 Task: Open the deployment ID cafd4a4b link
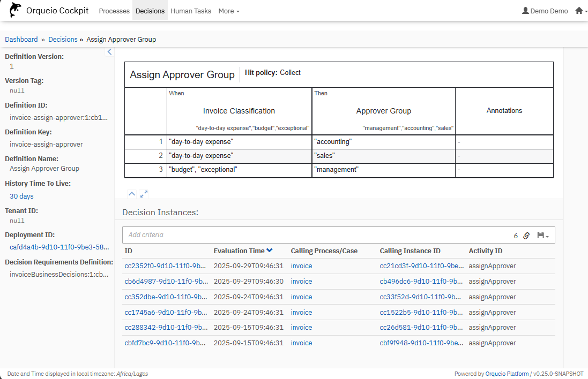tap(59, 247)
